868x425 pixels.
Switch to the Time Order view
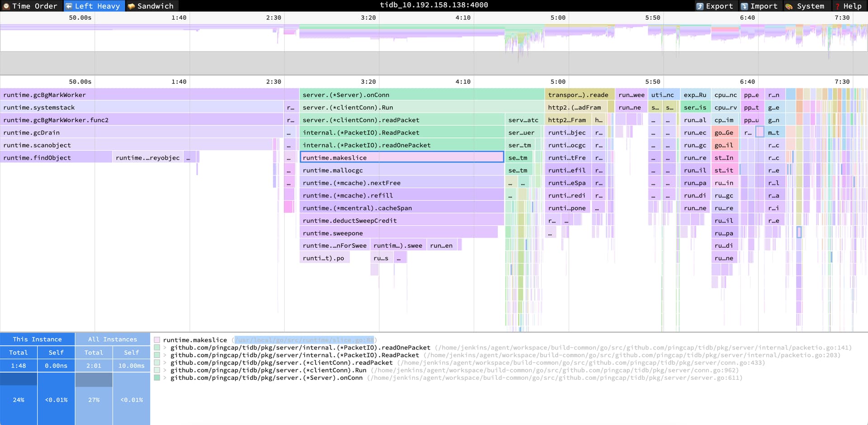pos(34,6)
